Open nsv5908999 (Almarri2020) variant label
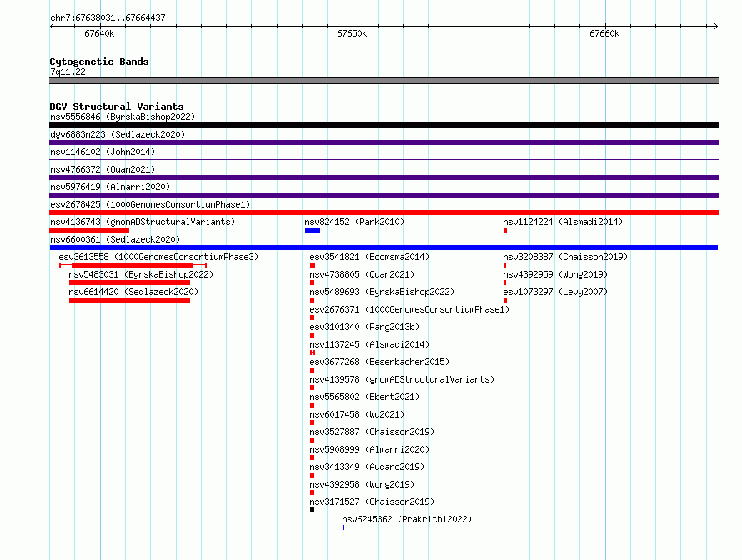Image resolution: width=742 pixels, height=560 pixels. click(369, 449)
